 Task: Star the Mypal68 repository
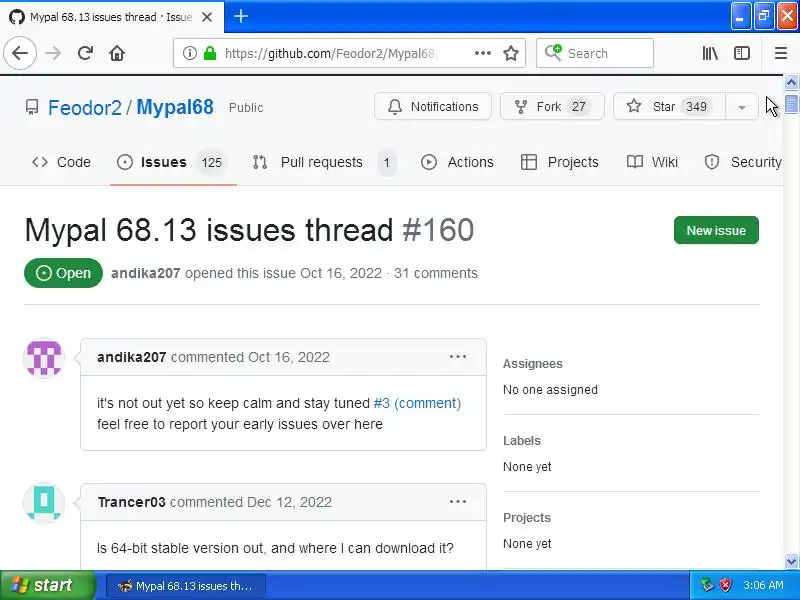pyautogui.click(x=669, y=107)
